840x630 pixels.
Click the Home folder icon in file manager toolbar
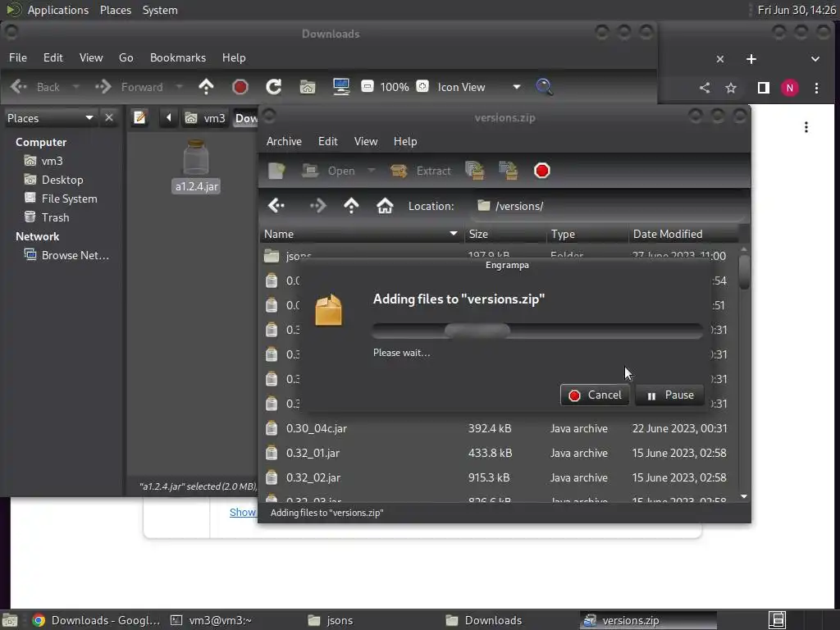[308, 87]
